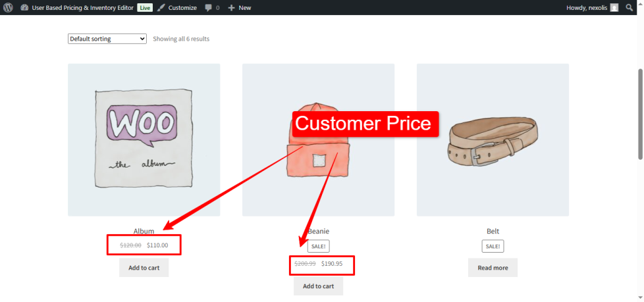Open the Belt product image
Screen dimensions: 644x302
[x=493, y=139]
